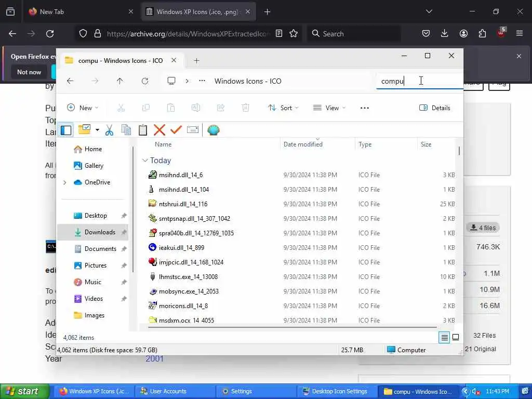
Task: Sort by Name column header
Action: tap(163, 144)
